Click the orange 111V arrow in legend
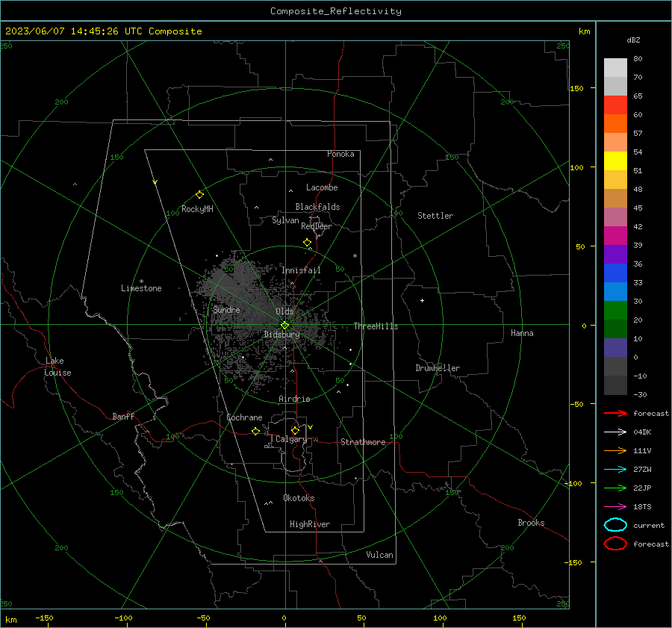This screenshot has width=672, height=628. [x=615, y=450]
